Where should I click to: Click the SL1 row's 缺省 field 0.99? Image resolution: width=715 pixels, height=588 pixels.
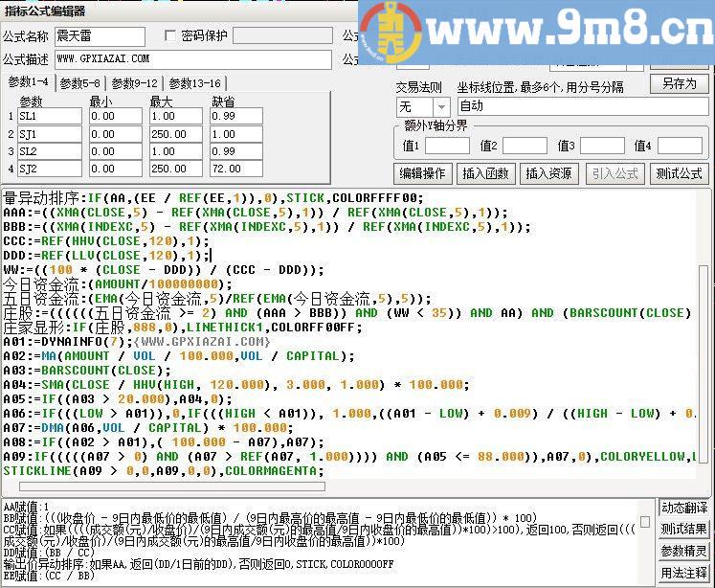[x=236, y=116]
